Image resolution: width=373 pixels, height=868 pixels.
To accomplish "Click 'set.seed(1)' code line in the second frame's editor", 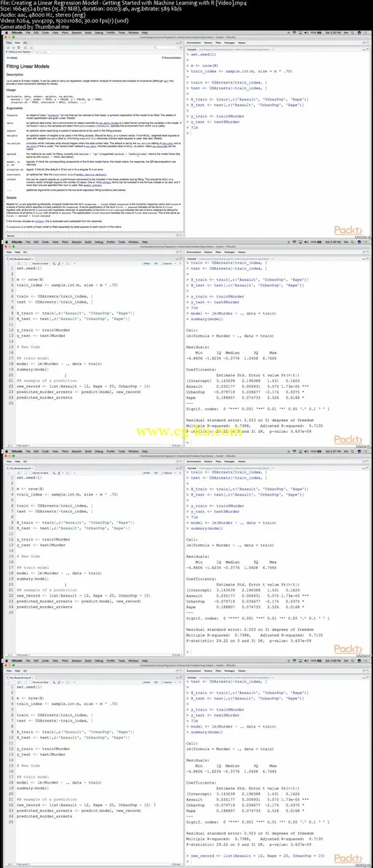I will [x=28, y=267].
